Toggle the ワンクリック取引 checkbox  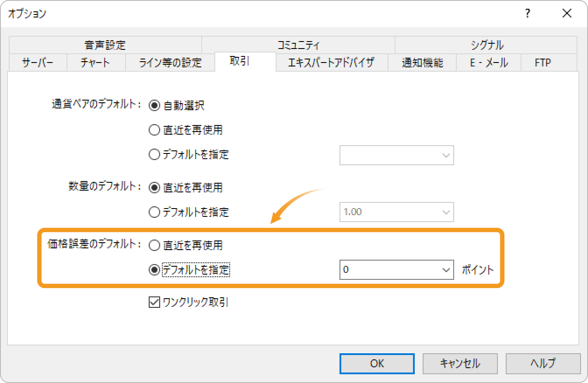point(189,302)
